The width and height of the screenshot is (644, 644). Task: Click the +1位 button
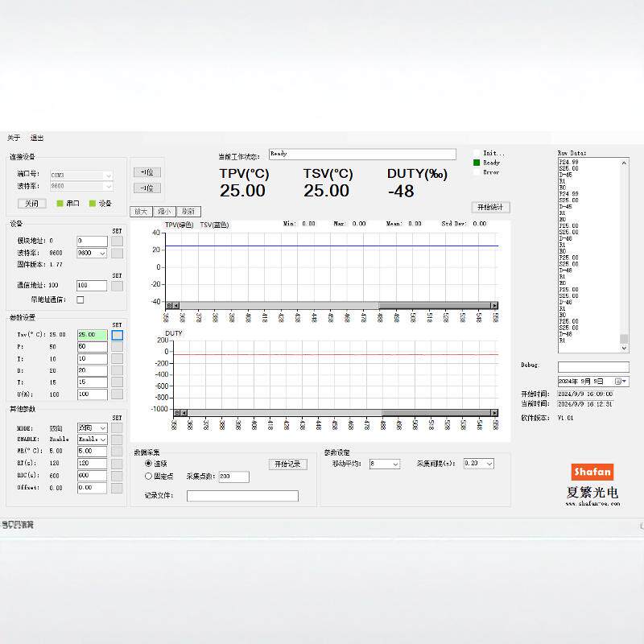[x=147, y=172]
